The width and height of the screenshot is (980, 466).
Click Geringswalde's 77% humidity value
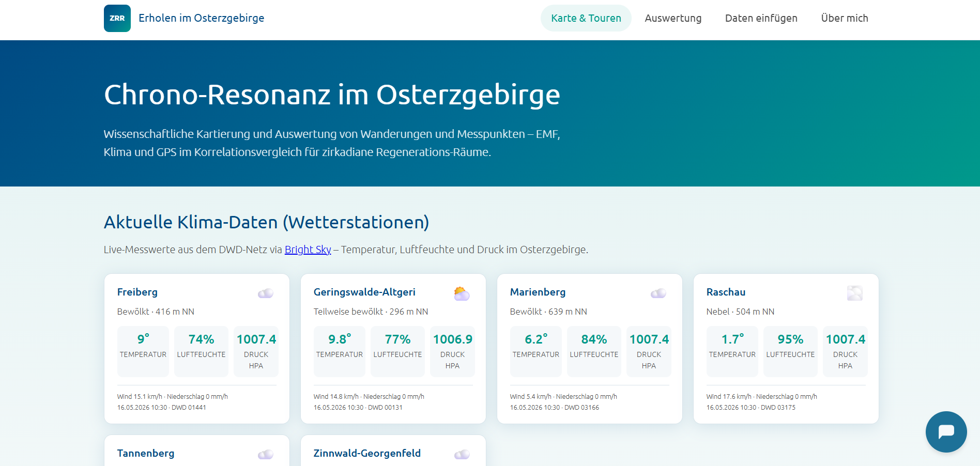pos(397,339)
